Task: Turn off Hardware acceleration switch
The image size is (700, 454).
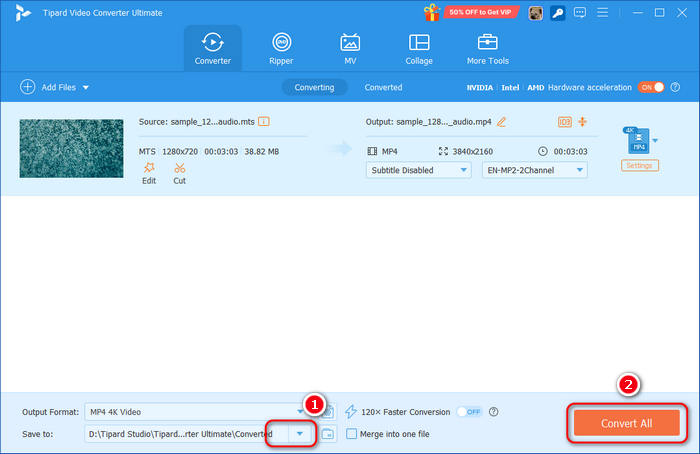Action: coord(652,87)
